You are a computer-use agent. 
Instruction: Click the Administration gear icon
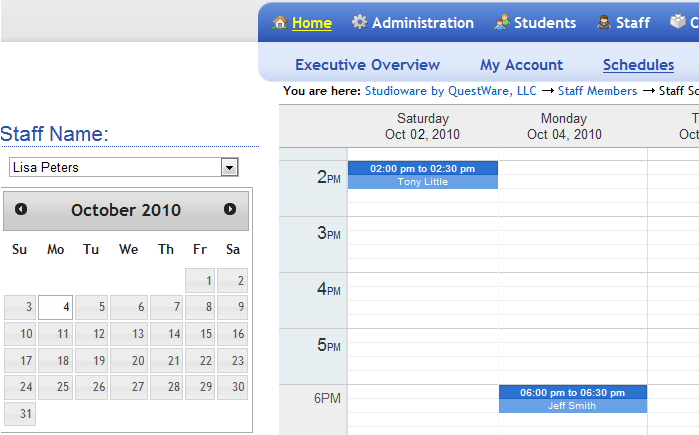(359, 22)
